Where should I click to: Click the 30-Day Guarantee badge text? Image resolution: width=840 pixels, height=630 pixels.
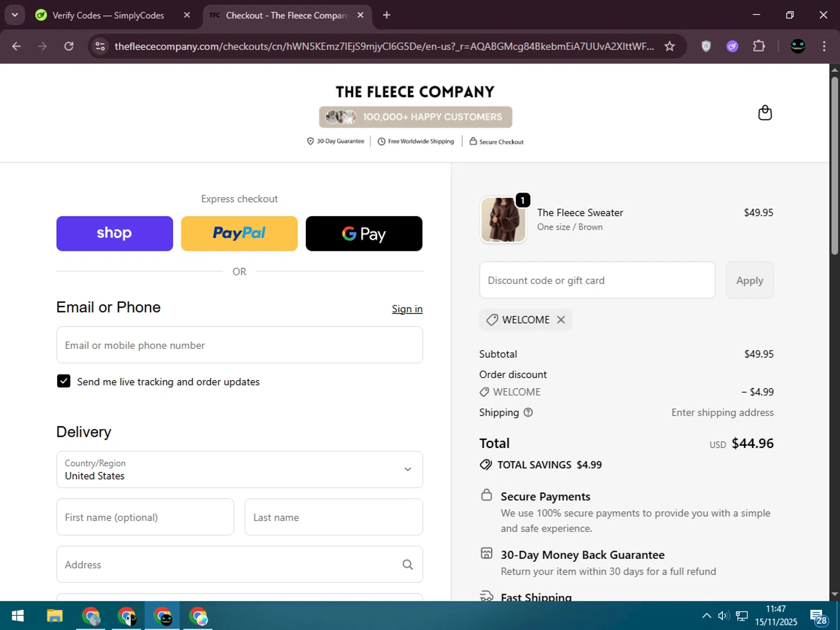coord(340,141)
